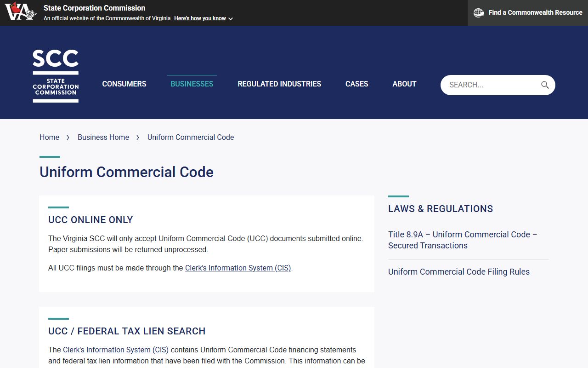Open Clerk's Information System link in Lien Search section

pos(116,350)
